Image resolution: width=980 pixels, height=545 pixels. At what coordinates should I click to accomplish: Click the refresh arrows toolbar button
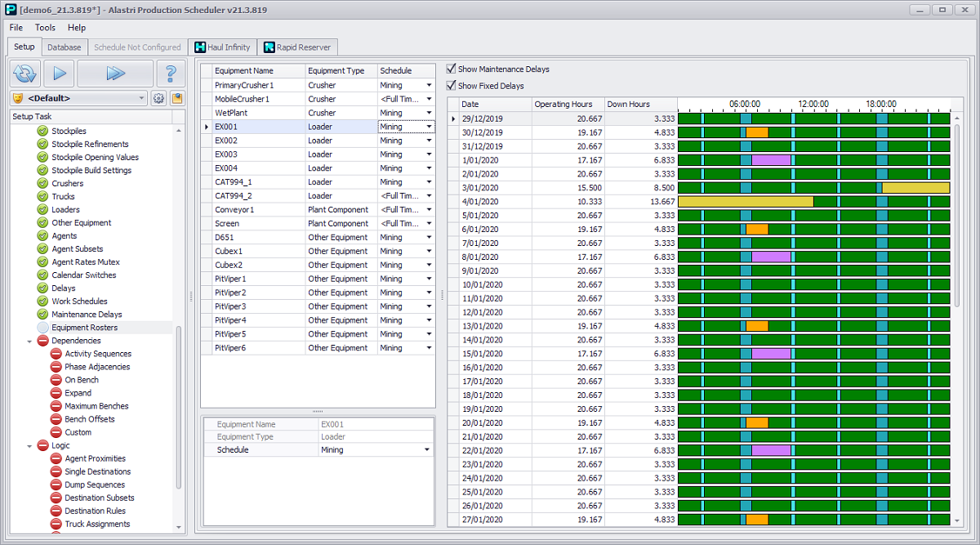pos(25,74)
